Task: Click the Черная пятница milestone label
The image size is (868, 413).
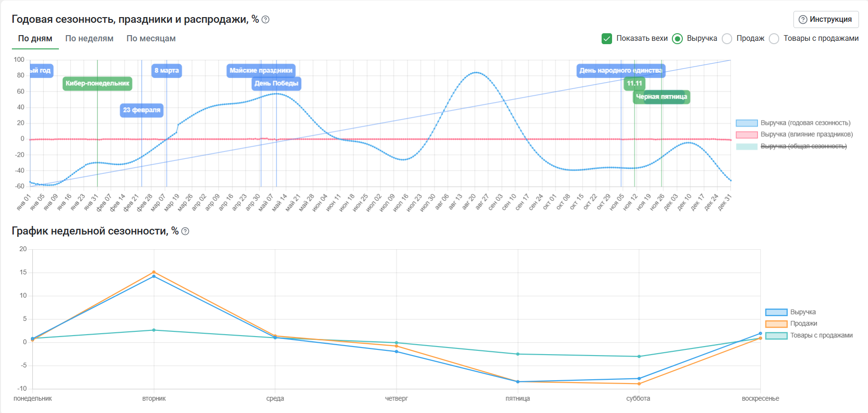Action: (661, 97)
